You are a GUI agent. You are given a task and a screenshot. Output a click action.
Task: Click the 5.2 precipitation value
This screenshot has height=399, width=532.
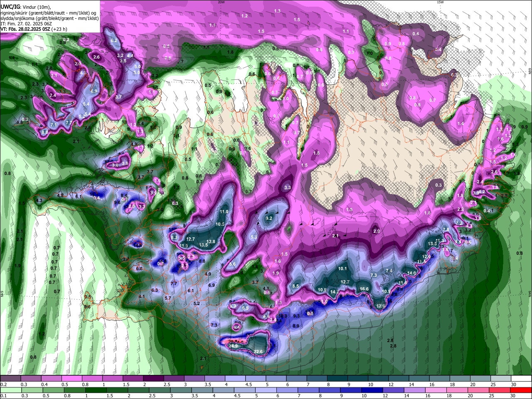197,303
